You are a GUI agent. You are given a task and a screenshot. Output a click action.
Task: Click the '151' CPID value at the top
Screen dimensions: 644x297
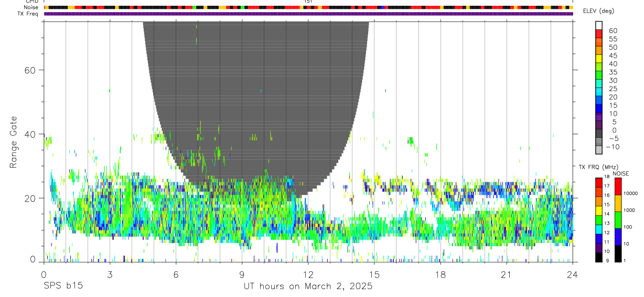pyautogui.click(x=308, y=2)
